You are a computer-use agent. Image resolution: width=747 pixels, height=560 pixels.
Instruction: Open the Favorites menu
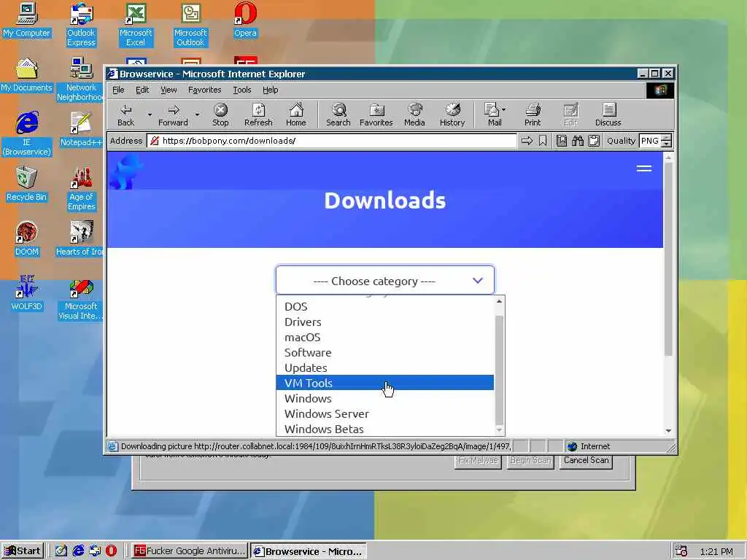204,90
